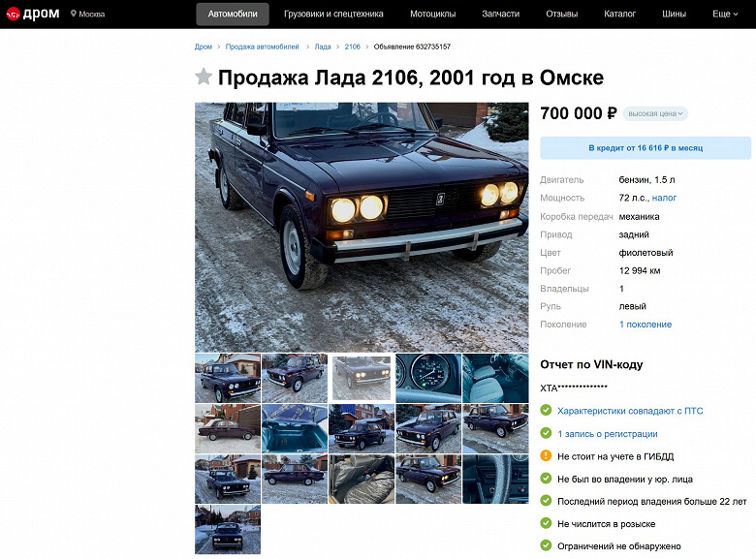Click the masked VIN code XTA

[574, 388]
